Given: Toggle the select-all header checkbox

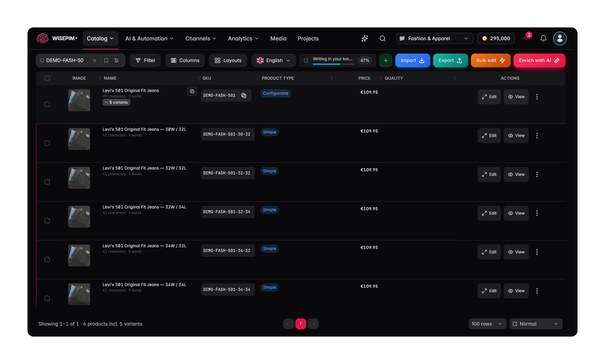Looking at the screenshot, I should point(47,78).
